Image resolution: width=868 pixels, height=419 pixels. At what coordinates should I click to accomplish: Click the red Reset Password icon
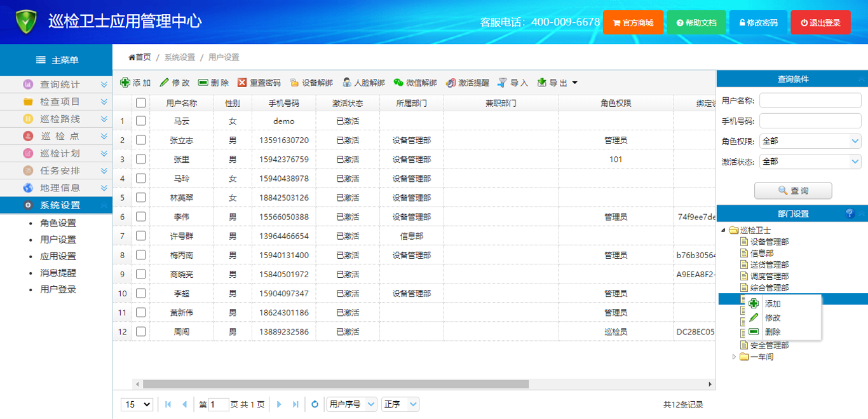pos(242,83)
